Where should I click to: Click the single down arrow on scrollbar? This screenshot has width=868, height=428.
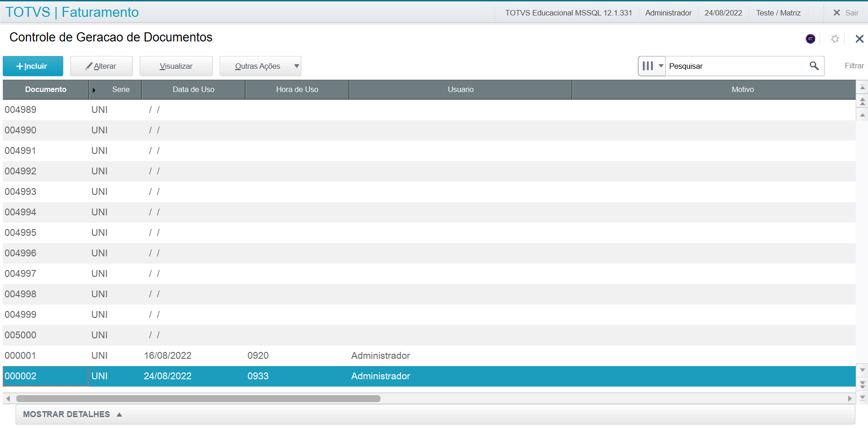point(862,370)
